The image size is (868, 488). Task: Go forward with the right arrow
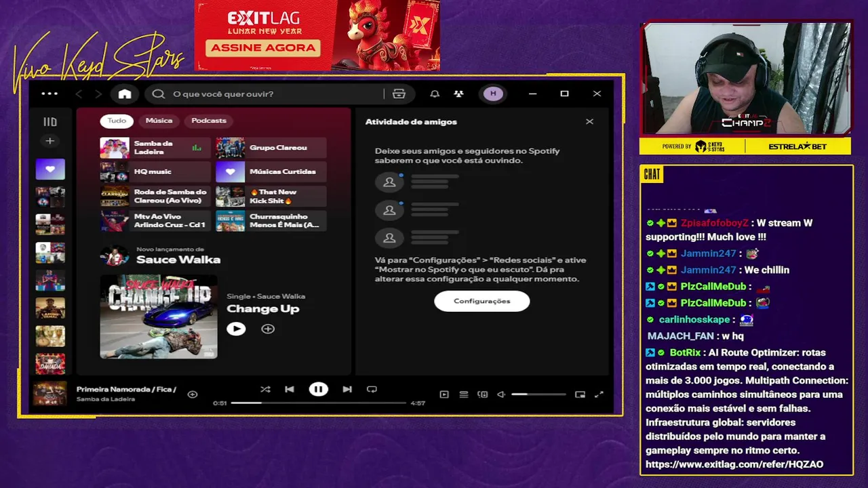click(x=98, y=94)
